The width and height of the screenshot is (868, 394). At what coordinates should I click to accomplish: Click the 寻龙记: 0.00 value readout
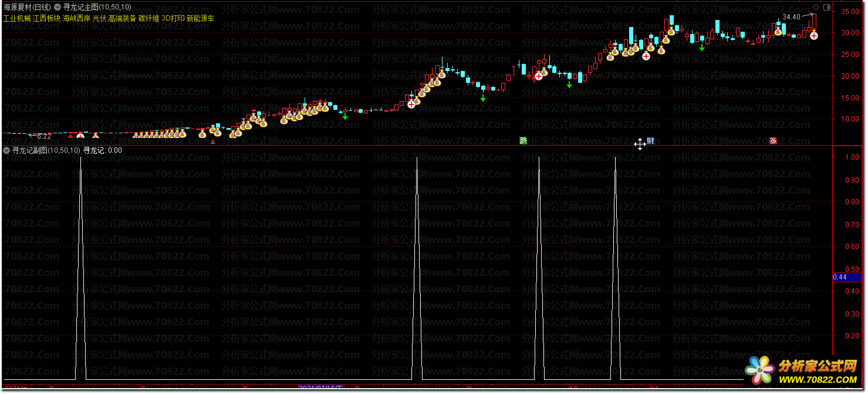point(103,150)
